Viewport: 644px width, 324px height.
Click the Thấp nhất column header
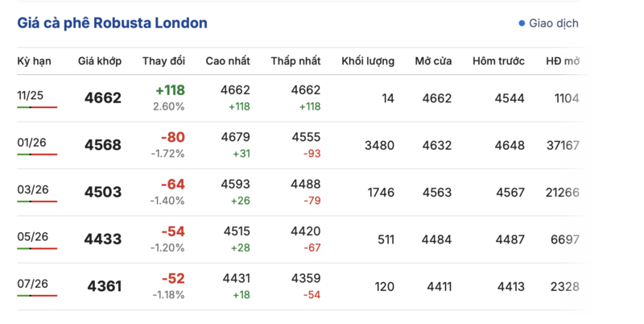coord(295,61)
